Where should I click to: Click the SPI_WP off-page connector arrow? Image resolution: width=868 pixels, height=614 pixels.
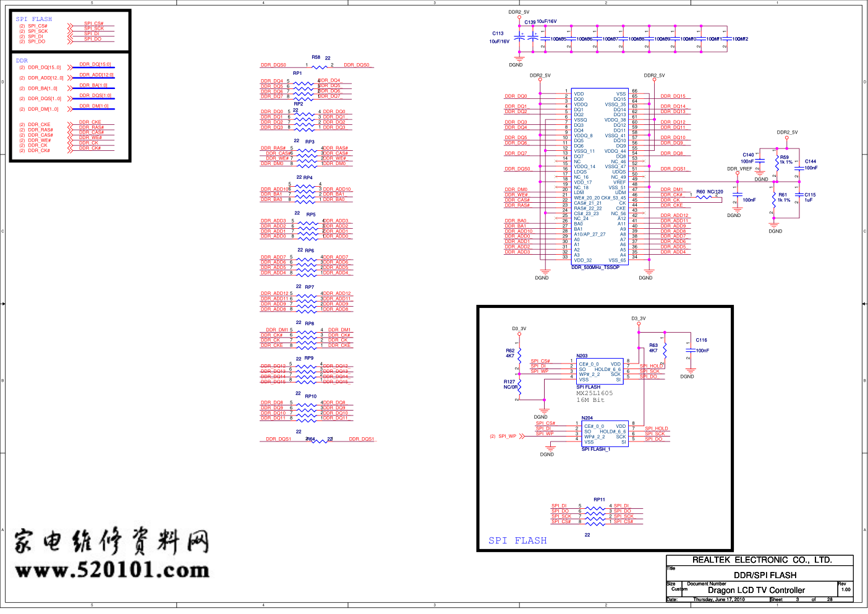click(x=522, y=436)
